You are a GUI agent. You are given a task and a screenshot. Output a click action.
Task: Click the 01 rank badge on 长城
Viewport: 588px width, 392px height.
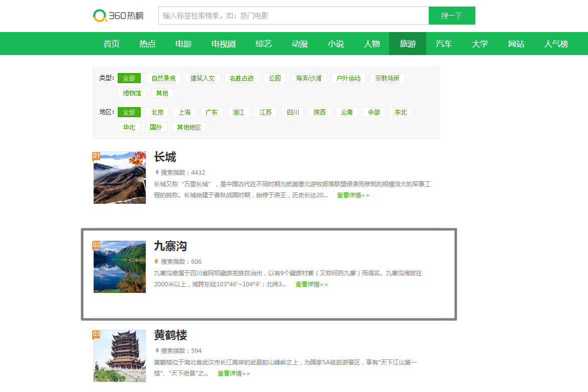(96, 156)
